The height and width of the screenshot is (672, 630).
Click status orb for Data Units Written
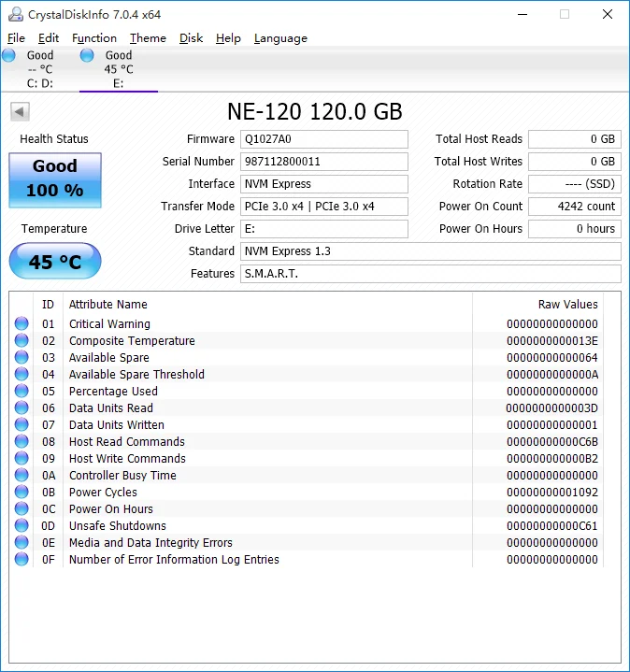(x=21, y=424)
